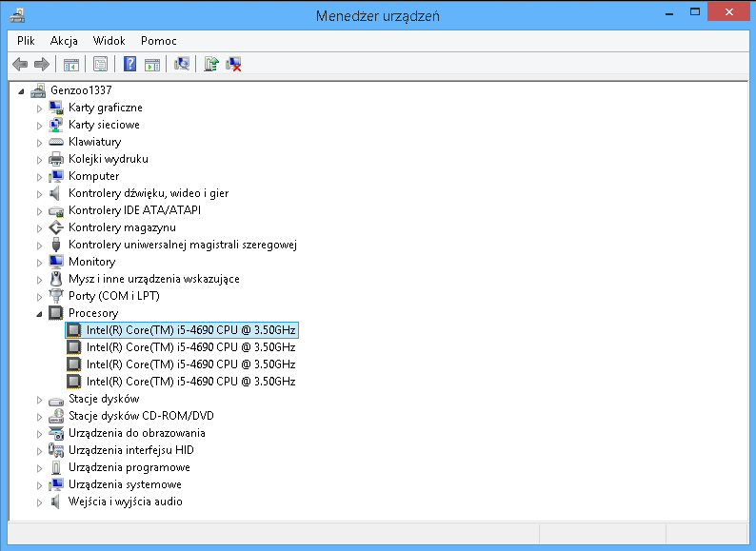Select Klawiatury label
This screenshot has width=756, height=551.
coord(95,142)
